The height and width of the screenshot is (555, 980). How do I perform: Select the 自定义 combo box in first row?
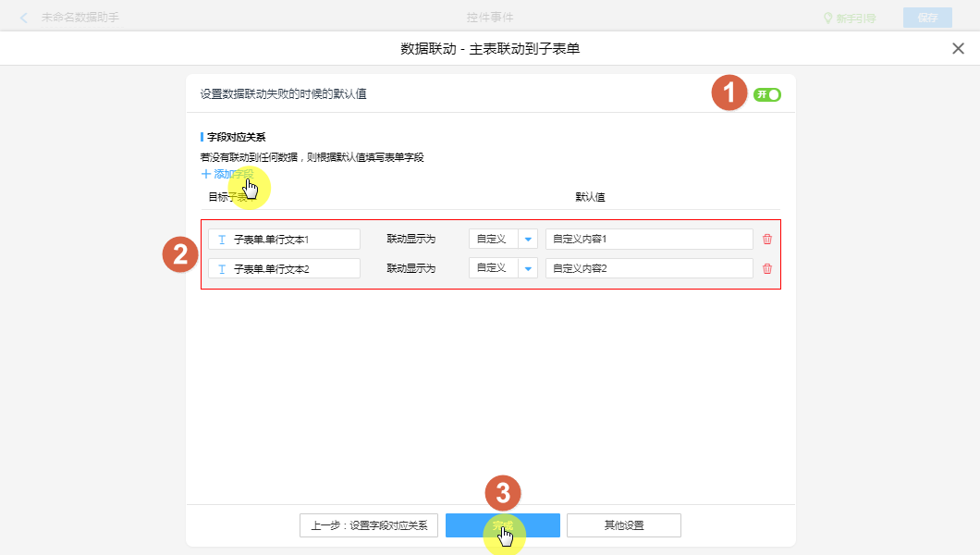493,240
